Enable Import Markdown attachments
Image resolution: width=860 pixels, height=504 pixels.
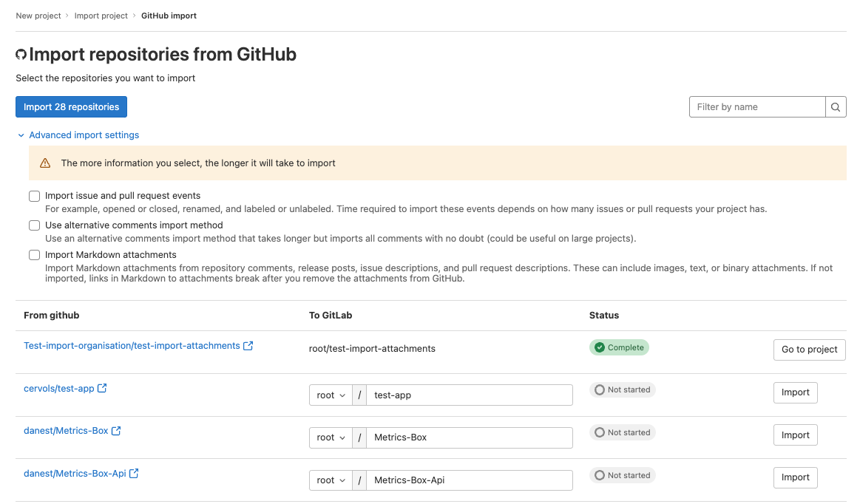click(34, 254)
